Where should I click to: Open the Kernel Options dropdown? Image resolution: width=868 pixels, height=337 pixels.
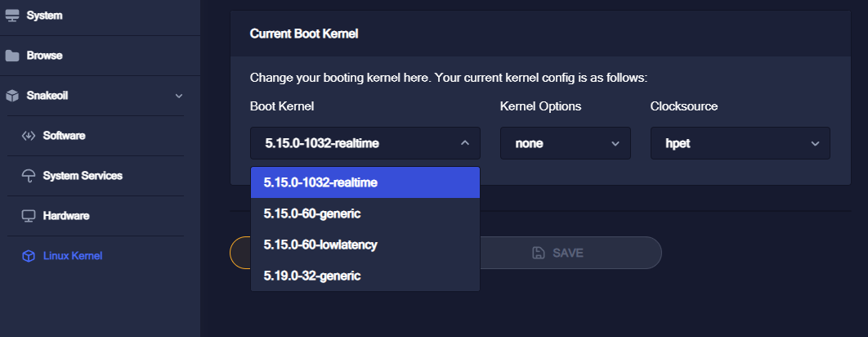click(566, 144)
